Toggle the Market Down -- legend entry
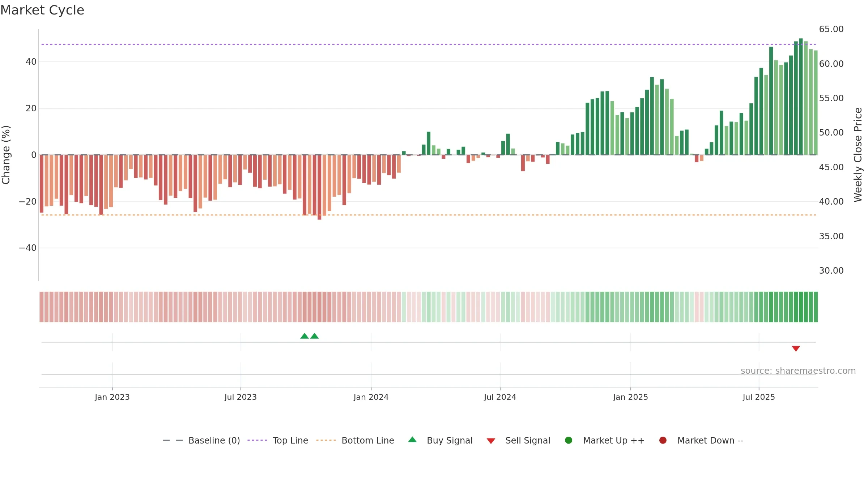This screenshot has height=488, width=868. coord(701,440)
